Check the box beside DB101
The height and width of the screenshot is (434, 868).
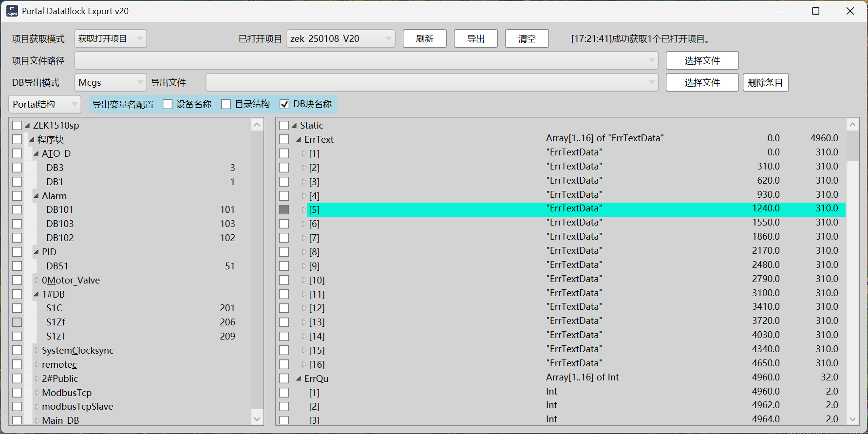(x=17, y=210)
